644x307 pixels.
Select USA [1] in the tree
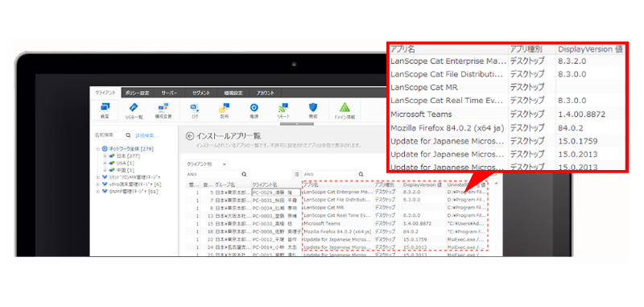click(126, 163)
